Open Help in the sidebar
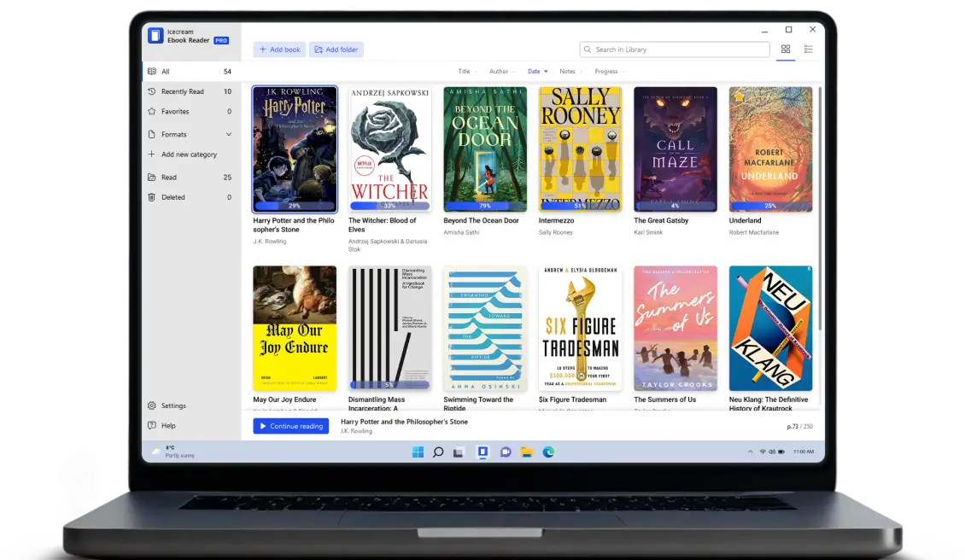 167,425
